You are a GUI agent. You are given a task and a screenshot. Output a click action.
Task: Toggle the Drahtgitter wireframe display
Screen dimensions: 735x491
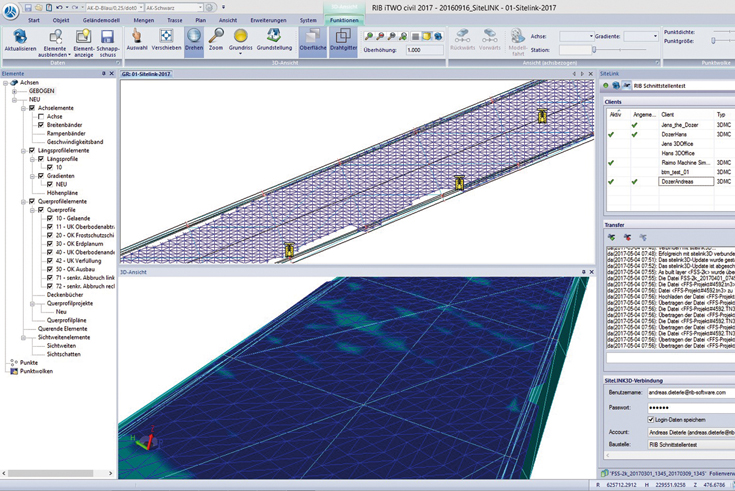[x=343, y=37]
